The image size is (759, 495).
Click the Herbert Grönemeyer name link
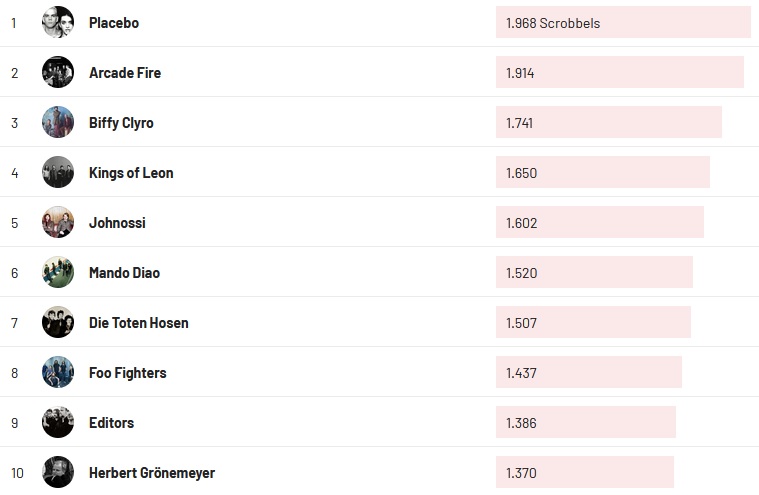point(152,472)
